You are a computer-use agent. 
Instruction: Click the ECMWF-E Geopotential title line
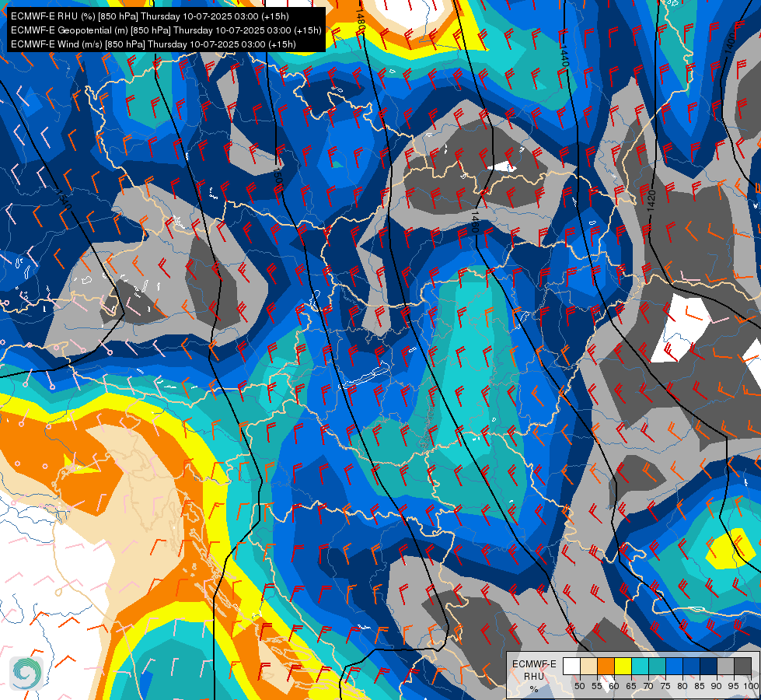(166, 30)
